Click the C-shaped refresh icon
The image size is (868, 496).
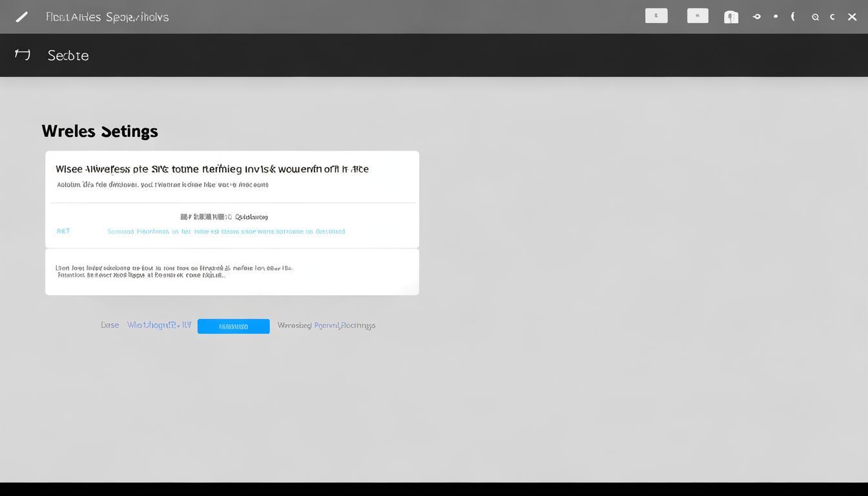[x=832, y=17]
